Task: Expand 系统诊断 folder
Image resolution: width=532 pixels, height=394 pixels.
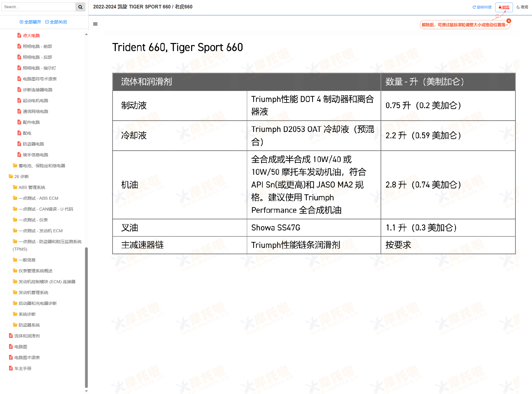Action: pyautogui.click(x=24, y=314)
